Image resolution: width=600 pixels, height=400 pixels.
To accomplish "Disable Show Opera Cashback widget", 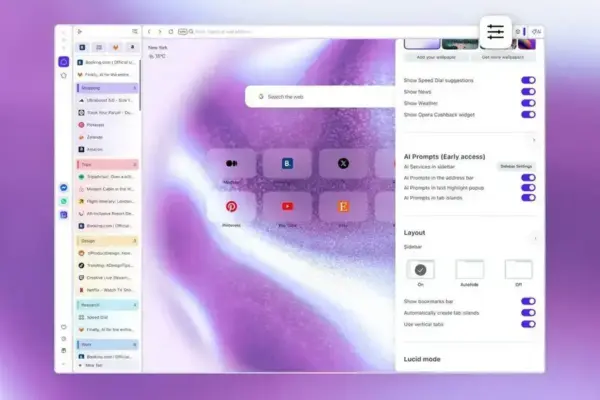I will coord(528,114).
